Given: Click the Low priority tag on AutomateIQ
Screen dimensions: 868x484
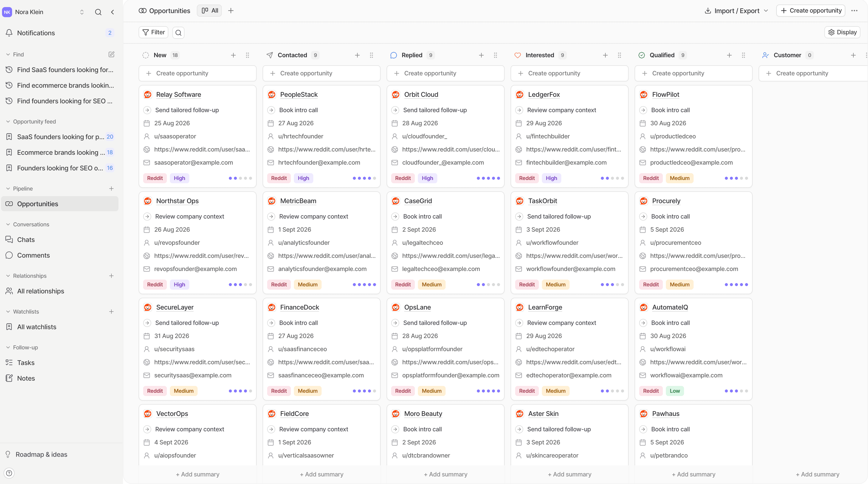Looking at the screenshot, I should point(675,391).
